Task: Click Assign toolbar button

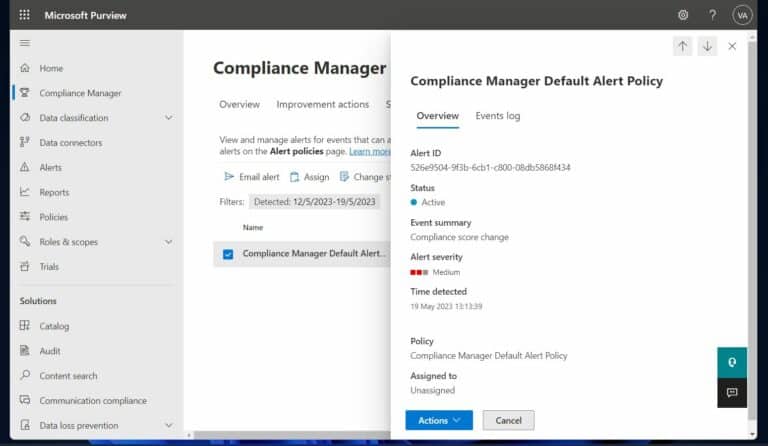Action: [x=310, y=177]
